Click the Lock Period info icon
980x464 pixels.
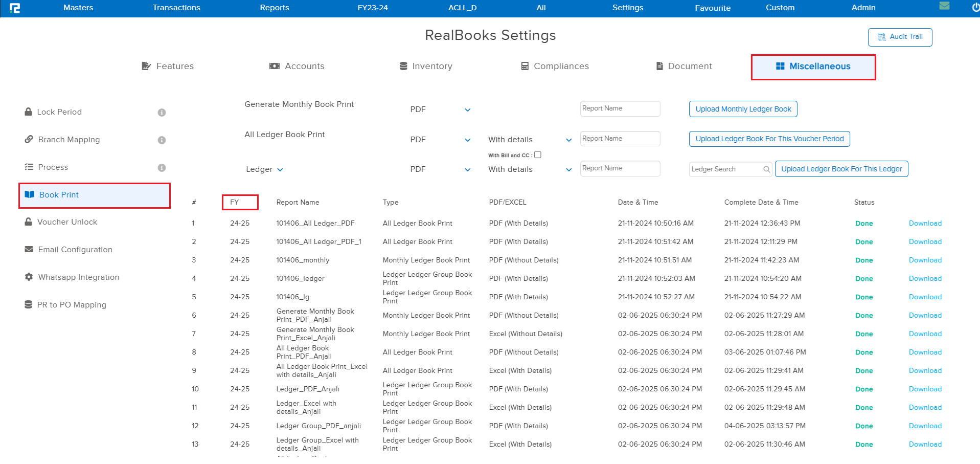(162, 113)
